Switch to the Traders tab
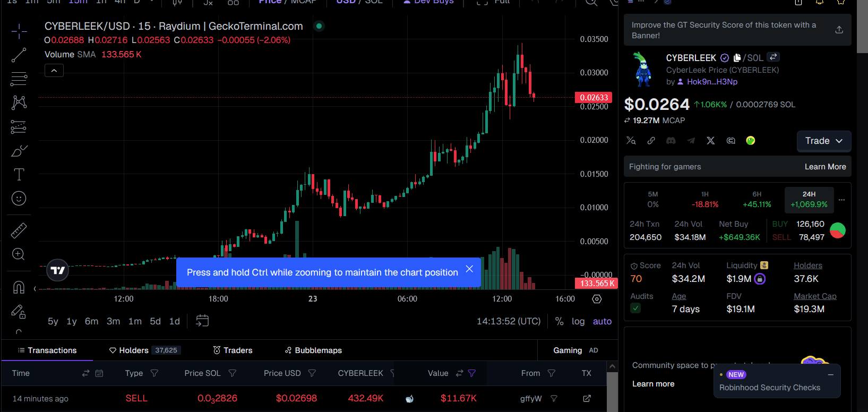Image resolution: width=868 pixels, height=412 pixels. coord(233,350)
